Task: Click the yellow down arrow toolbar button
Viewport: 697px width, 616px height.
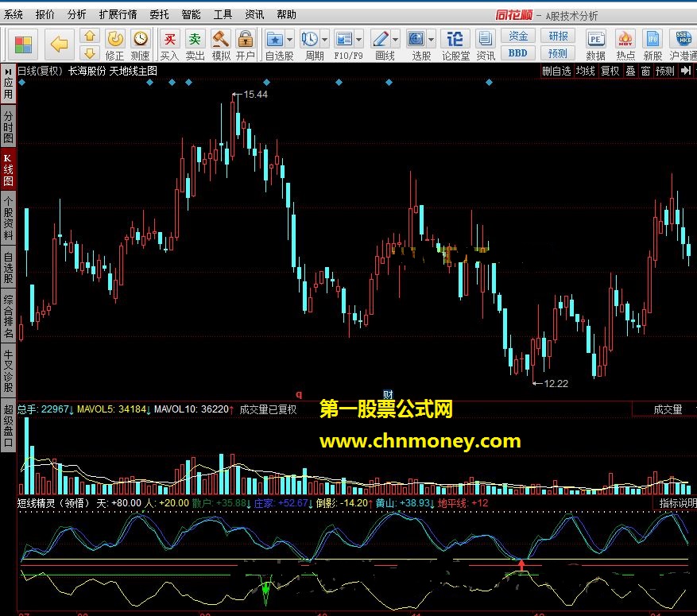Action: click(x=90, y=53)
